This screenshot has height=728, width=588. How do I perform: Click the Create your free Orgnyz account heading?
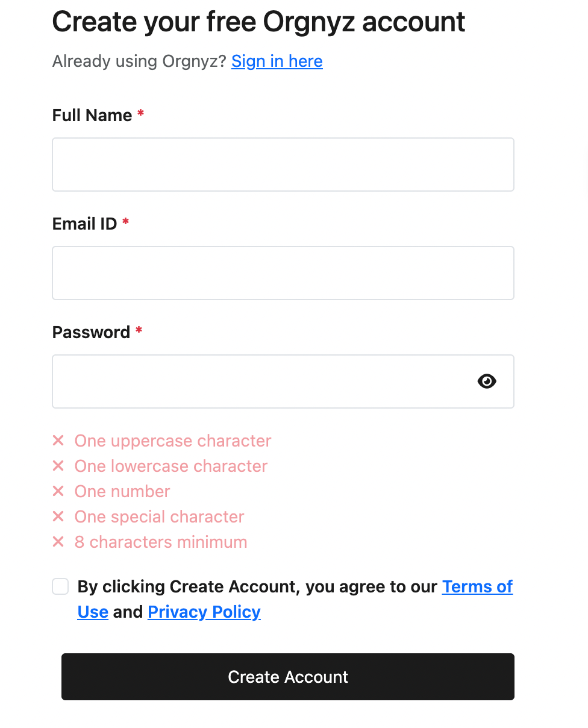(x=258, y=22)
